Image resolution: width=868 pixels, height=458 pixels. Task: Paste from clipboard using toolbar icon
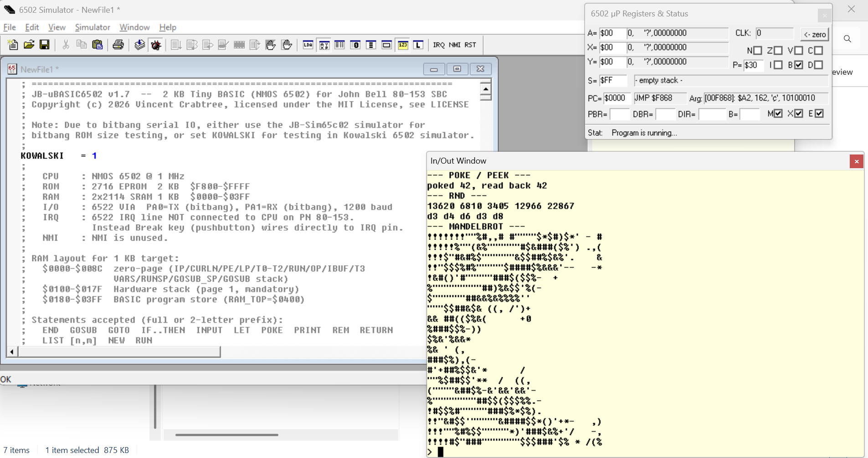(98, 45)
